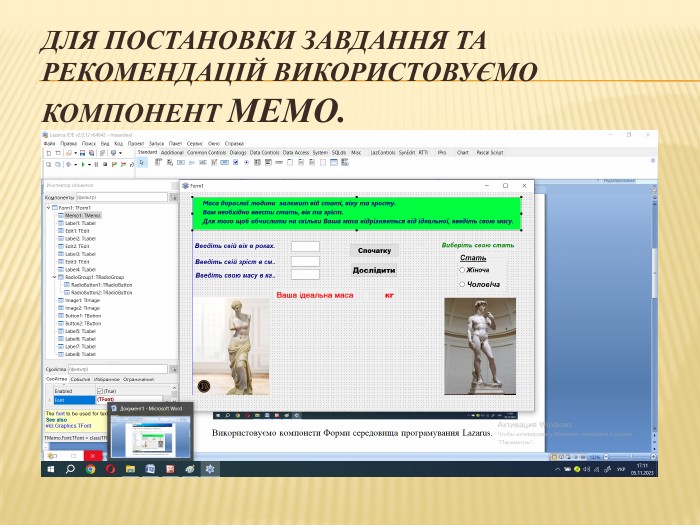Click the component filter field in Object Inspector
The image size is (700, 525).
click(x=121, y=197)
